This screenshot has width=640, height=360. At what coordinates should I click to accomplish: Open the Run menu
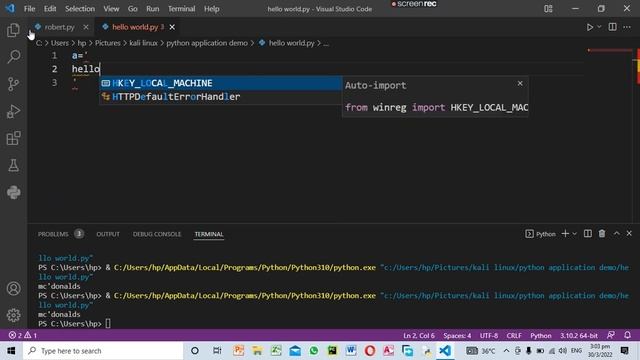click(x=153, y=9)
